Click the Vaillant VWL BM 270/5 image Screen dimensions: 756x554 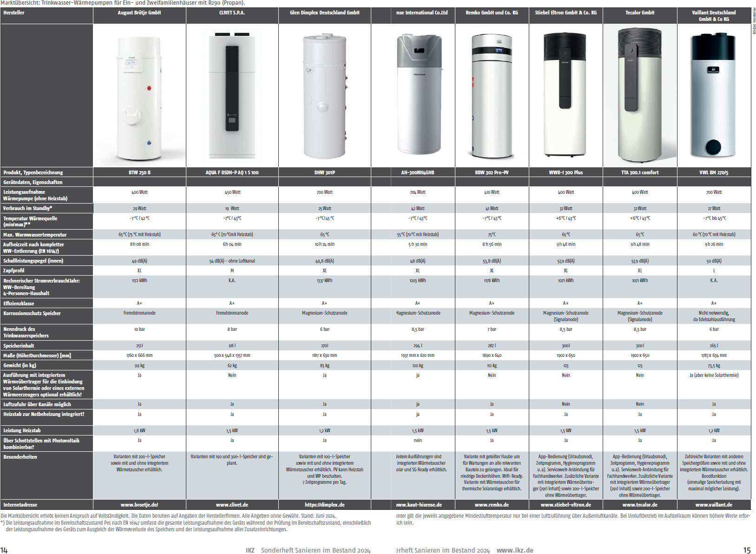[714, 95]
